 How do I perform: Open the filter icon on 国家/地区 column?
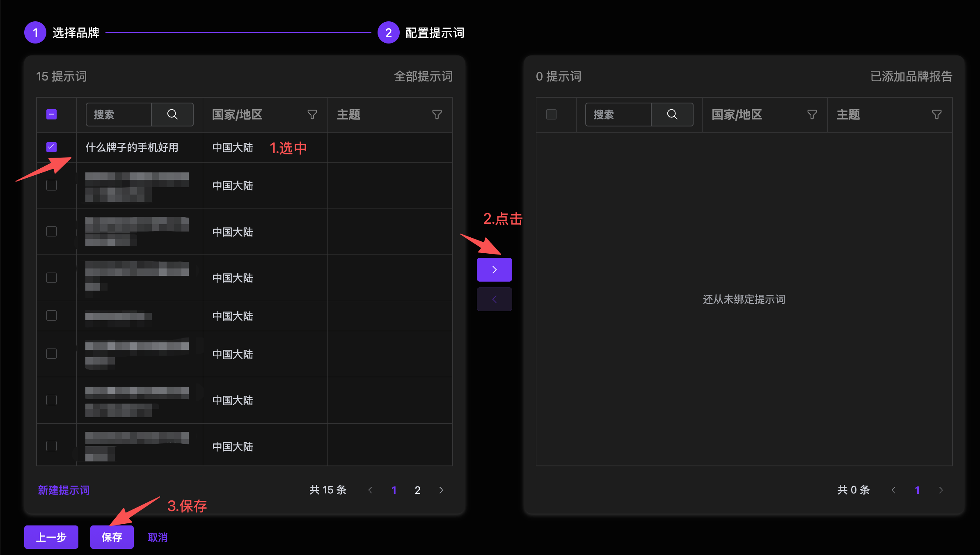[x=312, y=115]
